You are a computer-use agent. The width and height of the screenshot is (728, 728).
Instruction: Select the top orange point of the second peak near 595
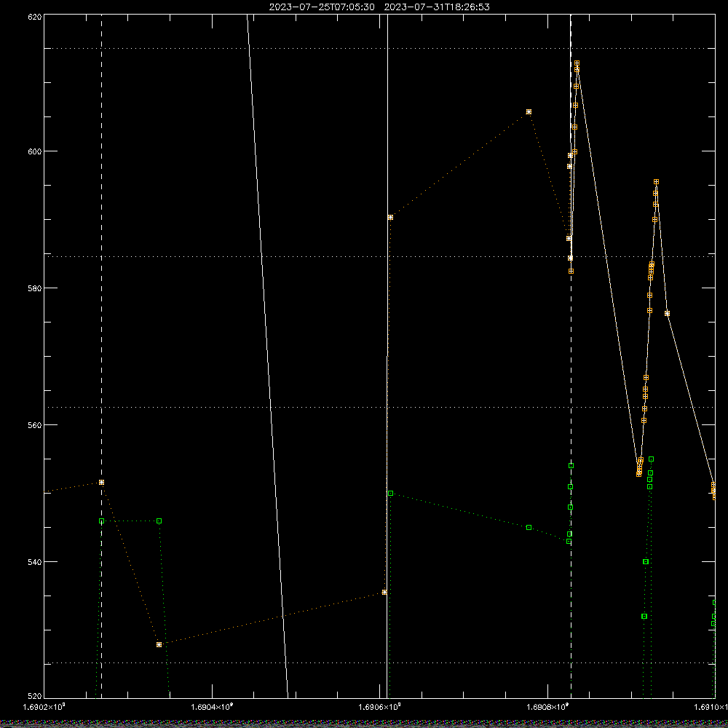(656, 182)
